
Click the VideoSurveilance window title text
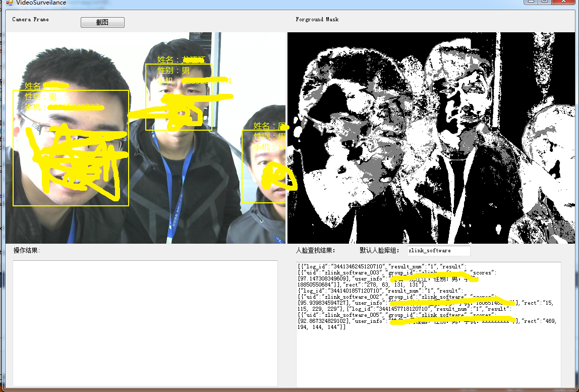tap(41, 3)
